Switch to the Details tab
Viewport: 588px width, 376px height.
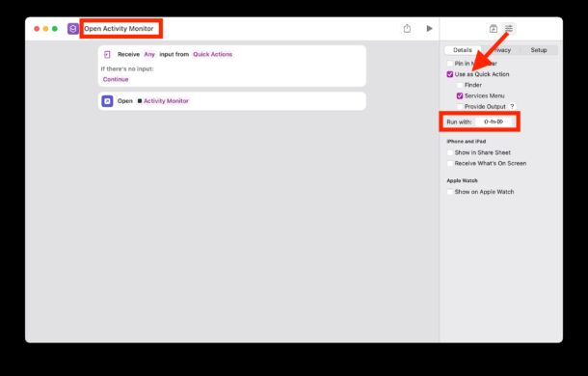click(x=463, y=50)
